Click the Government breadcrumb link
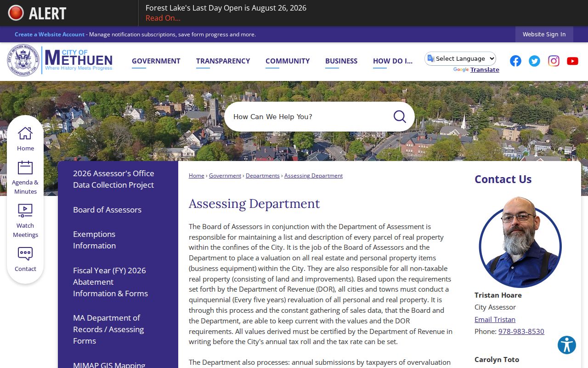The height and width of the screenshot is (368, 588). (x=225, y=175)
